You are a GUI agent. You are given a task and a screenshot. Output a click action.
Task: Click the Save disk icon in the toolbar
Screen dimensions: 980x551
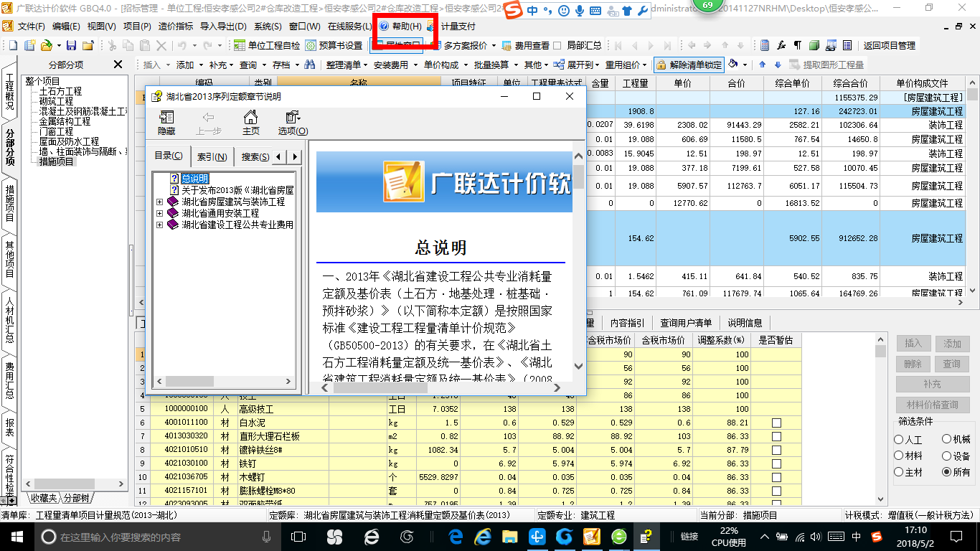(x=72, y=45)
